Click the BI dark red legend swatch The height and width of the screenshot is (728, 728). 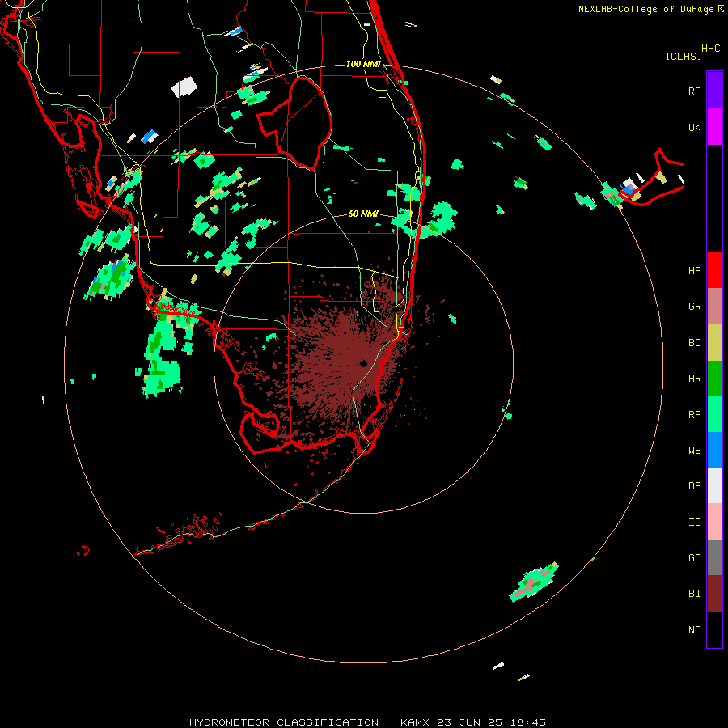point(714,594)
